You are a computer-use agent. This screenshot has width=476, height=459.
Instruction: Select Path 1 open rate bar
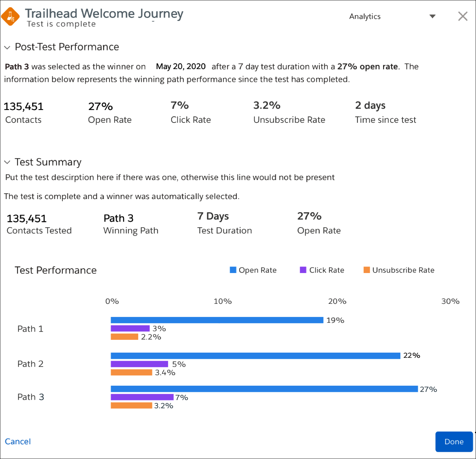pyautogui.click(x=217, y=320)
